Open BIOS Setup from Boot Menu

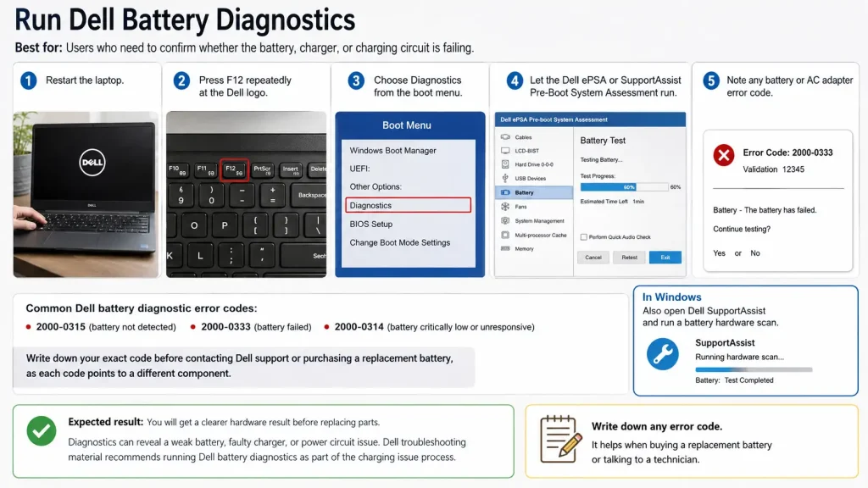pos(371,224)
